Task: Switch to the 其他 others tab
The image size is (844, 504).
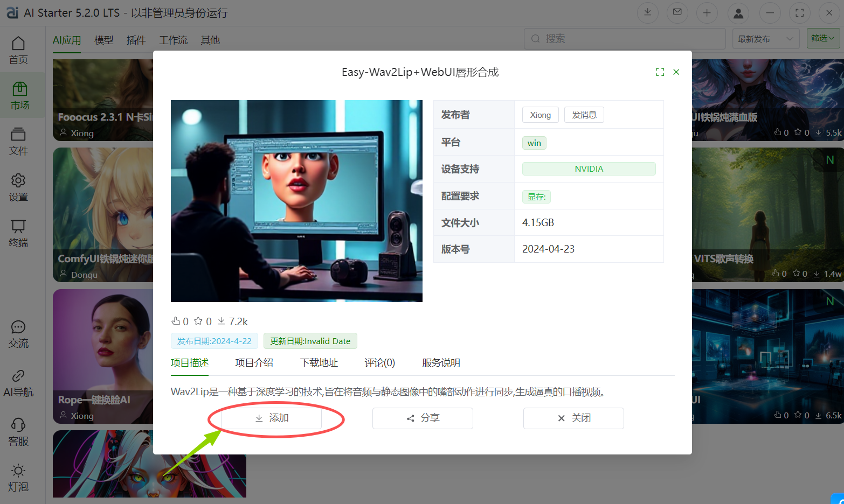Action: pos(210,40)
